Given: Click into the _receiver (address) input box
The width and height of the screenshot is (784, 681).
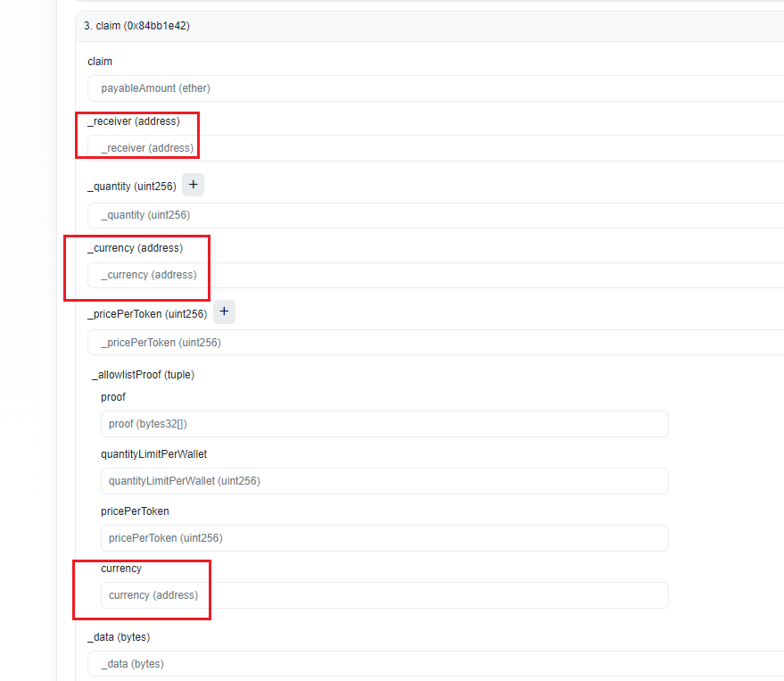Looking at the screenshot, I should point(437,148).
